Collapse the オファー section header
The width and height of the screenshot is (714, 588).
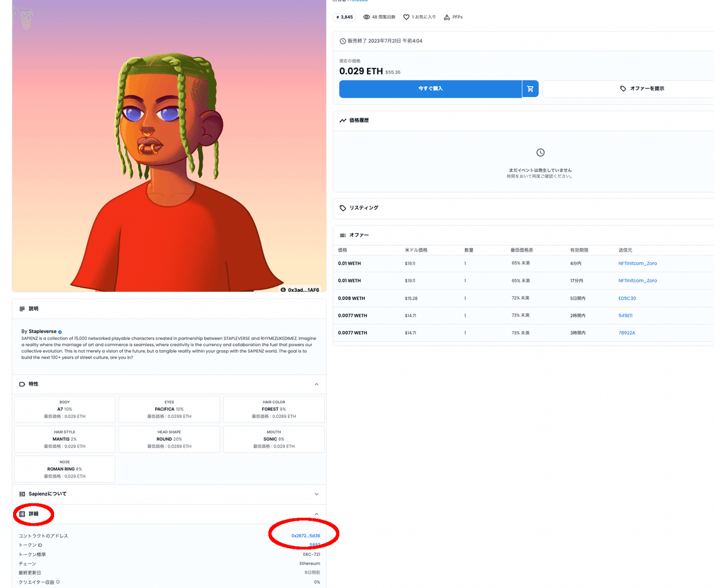click(x=524, y=235)
